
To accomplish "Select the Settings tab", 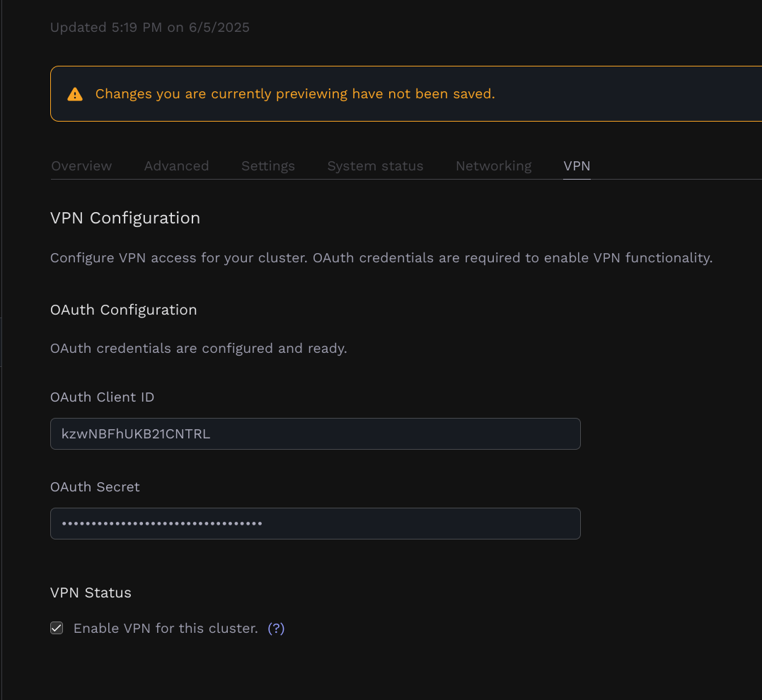I will [267, 165].
